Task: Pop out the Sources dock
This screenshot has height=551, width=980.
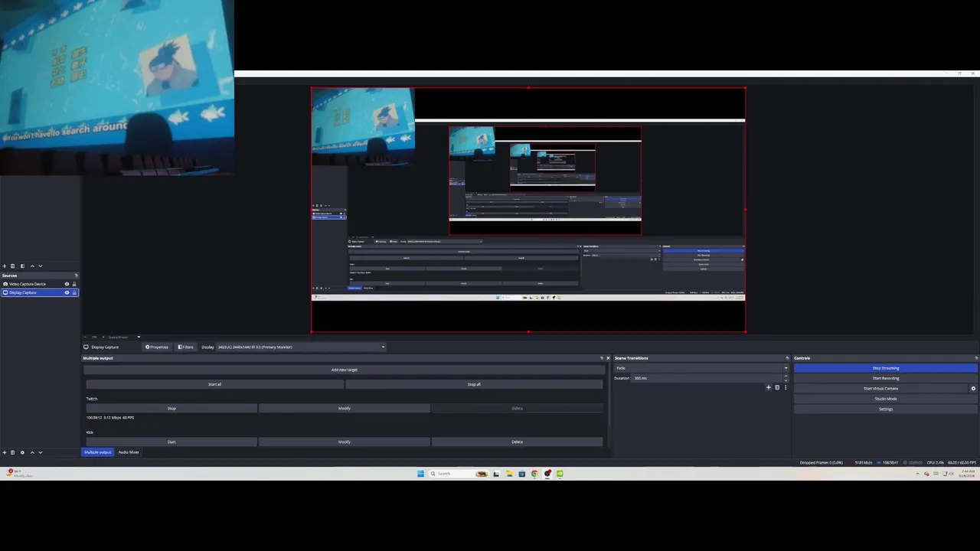Action: pyautogui.click(x=76, y=275)
